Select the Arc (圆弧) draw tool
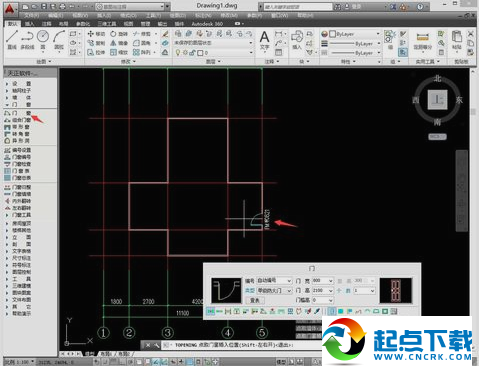This screenshot has width=479, height=366. (x=59, y=39)
